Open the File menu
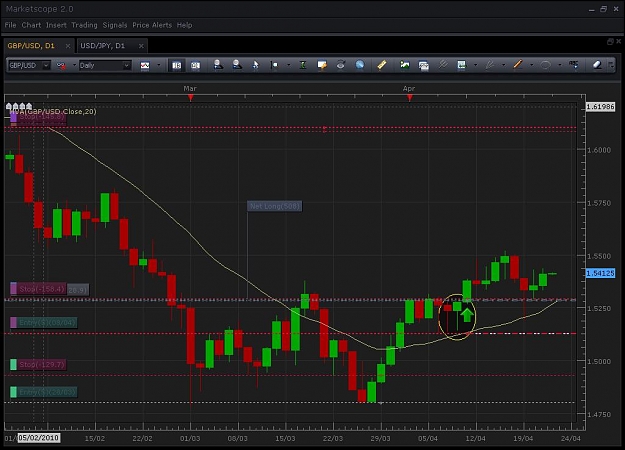Screen dimensions: 625x450 tap(10, 25)
